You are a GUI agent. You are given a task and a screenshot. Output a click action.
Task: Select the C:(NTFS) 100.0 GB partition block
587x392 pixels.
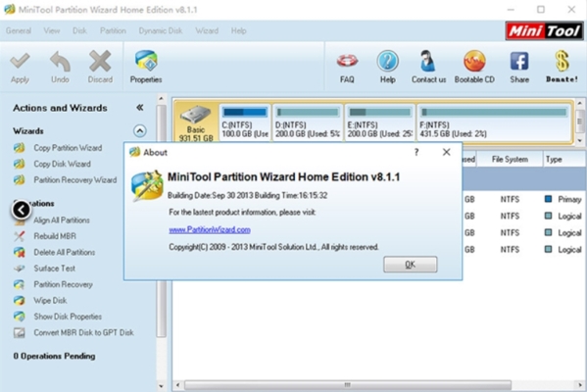click(245, 122)
